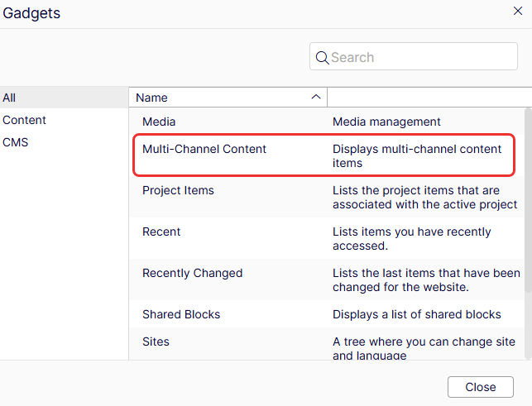Screen dimensions: 532x406
Task: Choose the Project Items gadget
Action: 327,197
